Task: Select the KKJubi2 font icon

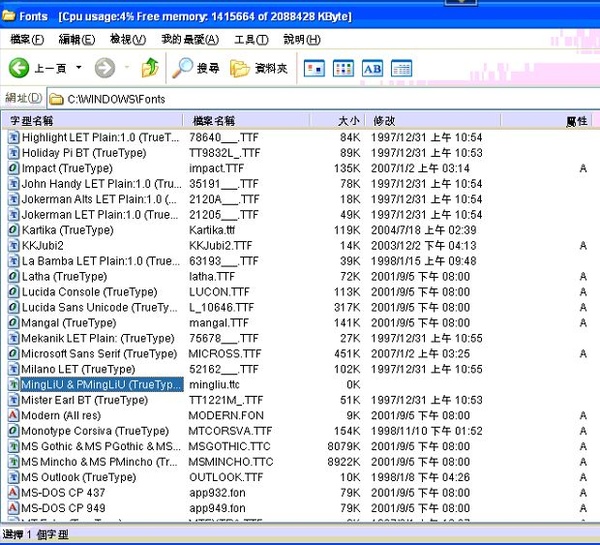Action: tap(13, 245)
